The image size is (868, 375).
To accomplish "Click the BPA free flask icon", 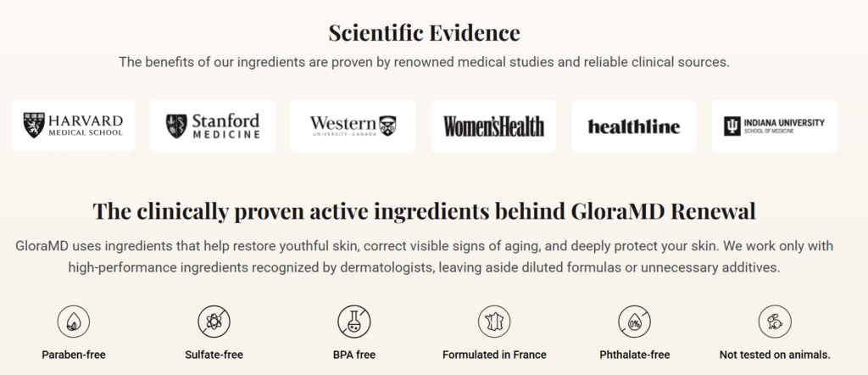I will click(x=353, y=321).
